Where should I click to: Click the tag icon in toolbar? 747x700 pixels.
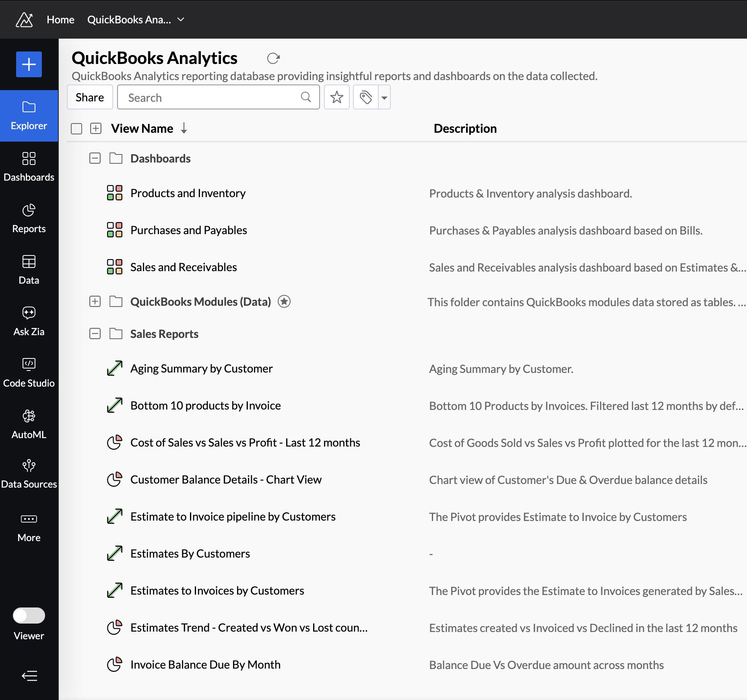(366, 97)
